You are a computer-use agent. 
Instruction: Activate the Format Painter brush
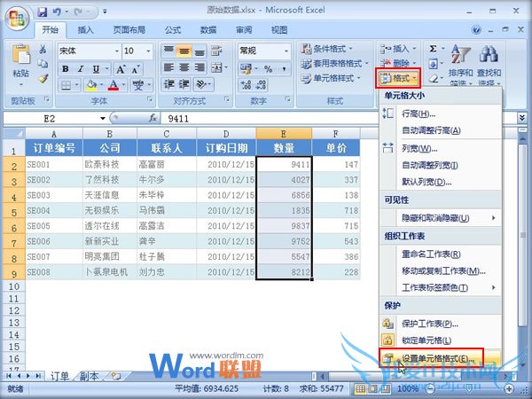[x=43, y=78]
